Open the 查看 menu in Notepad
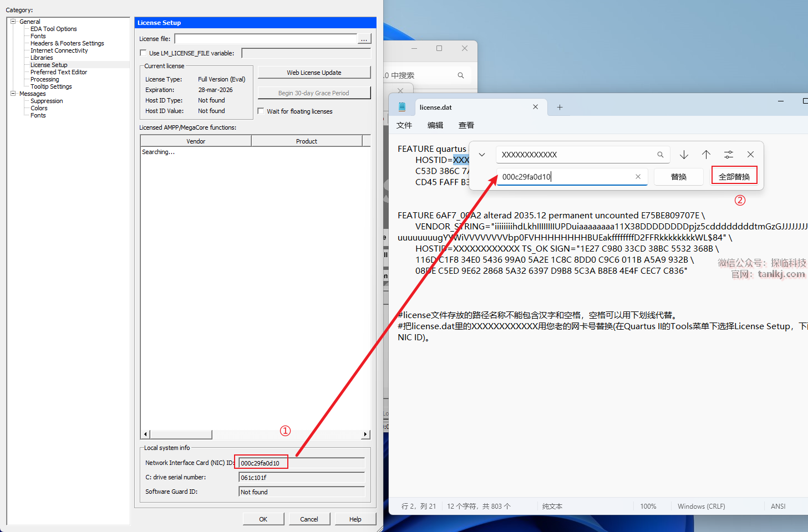Screen dimensions: 808x532 pos(466,125)
